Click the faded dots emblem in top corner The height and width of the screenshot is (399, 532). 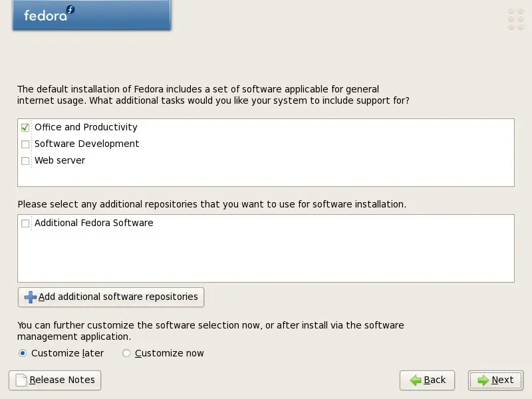click(x=516, y=19)
